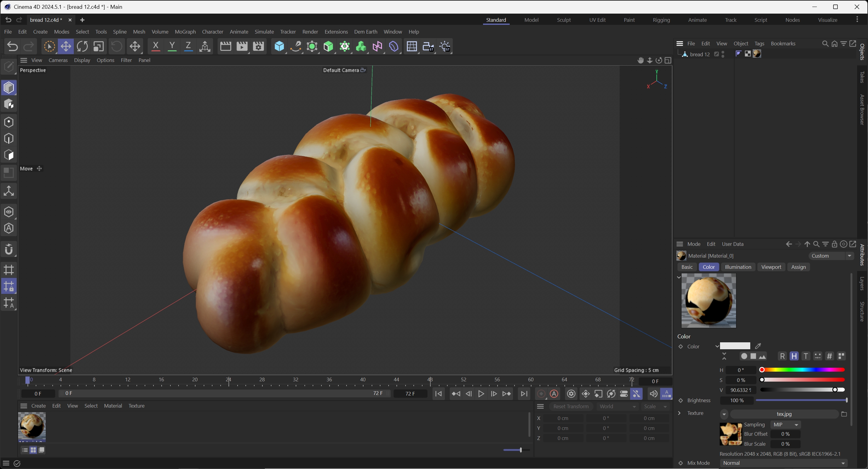Click Go to End of animation

coord(524,394)
